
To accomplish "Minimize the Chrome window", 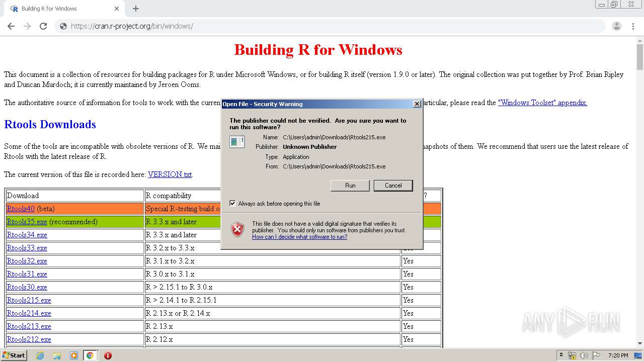I will pyautogui.click(x=602, y=4).
